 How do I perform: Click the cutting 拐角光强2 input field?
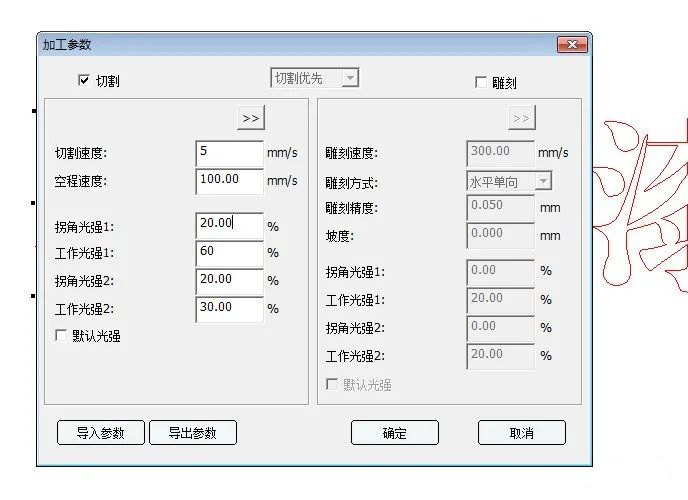(229, 280)
